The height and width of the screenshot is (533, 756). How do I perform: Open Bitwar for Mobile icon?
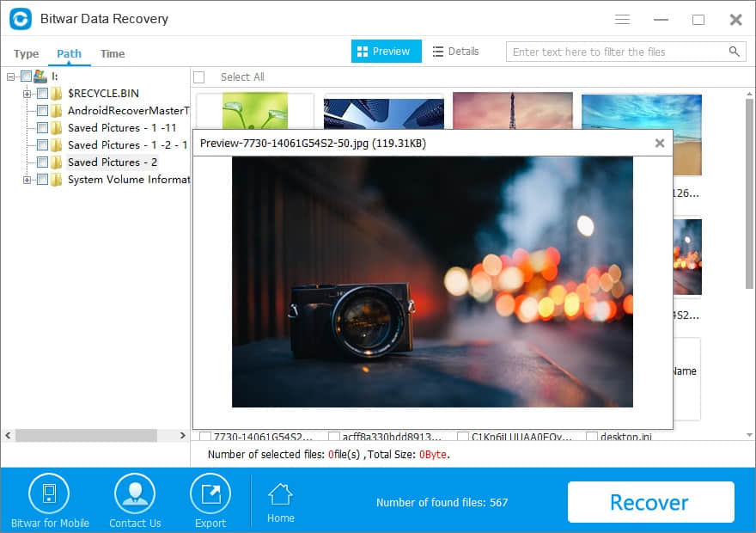coord(49,494)
